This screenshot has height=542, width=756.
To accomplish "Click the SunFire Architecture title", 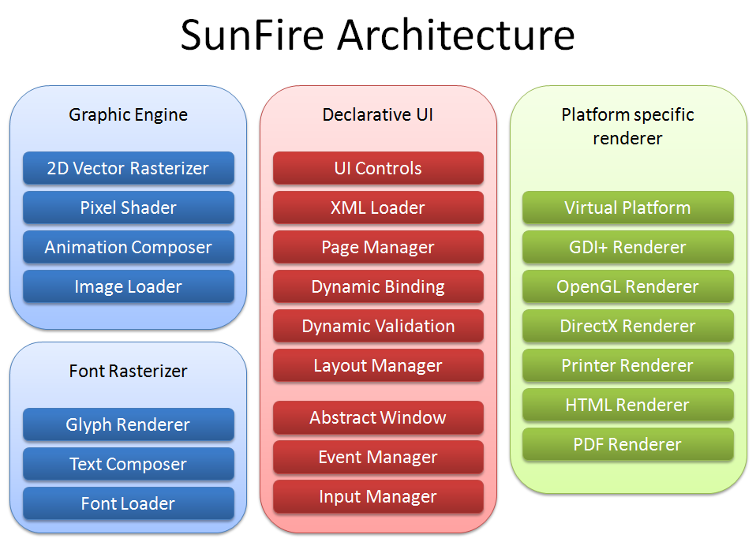I will coord(377,35).
